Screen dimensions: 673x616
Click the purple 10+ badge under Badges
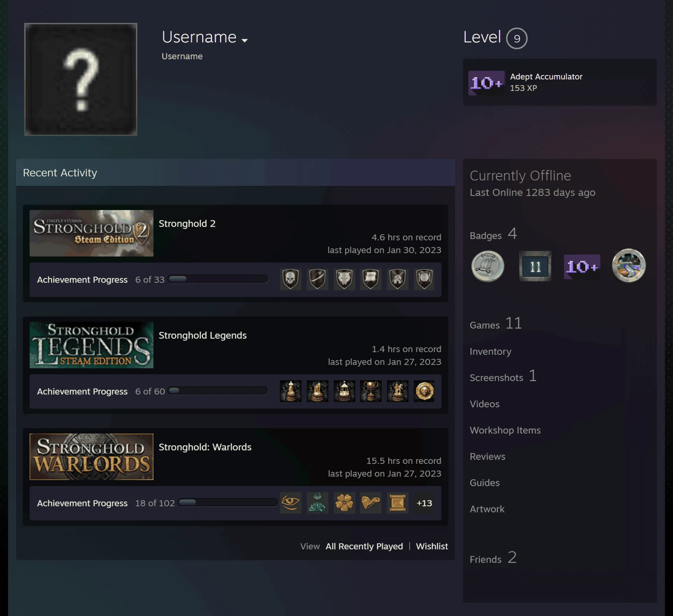[x=582, y=267]
